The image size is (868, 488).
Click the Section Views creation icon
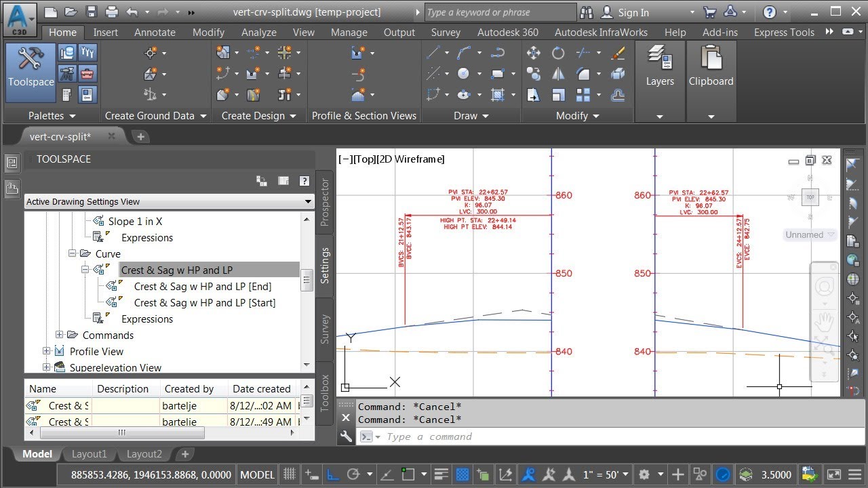pyautogui.click(x=359, y=95)
